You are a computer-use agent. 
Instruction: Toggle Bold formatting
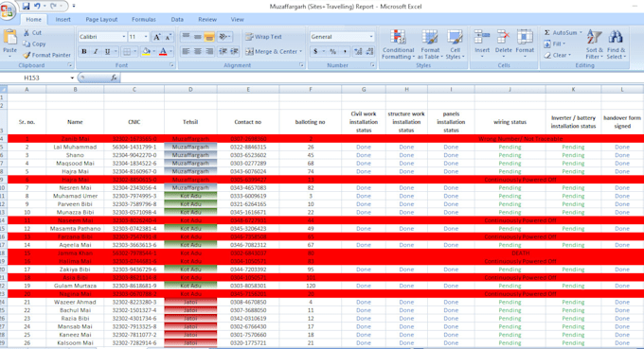click(x=83, y=52)
